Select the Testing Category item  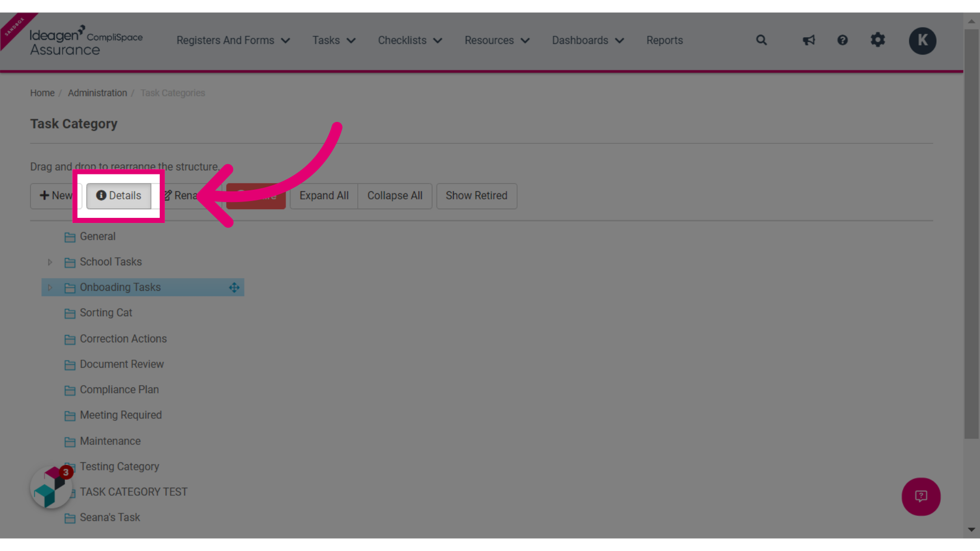pyautogui.click(x=119, y=467)
